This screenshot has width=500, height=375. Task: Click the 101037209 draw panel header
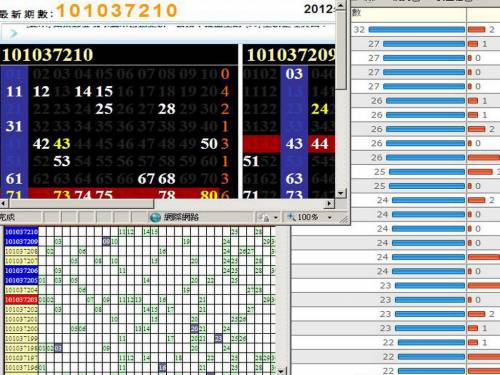click(289, 55)
